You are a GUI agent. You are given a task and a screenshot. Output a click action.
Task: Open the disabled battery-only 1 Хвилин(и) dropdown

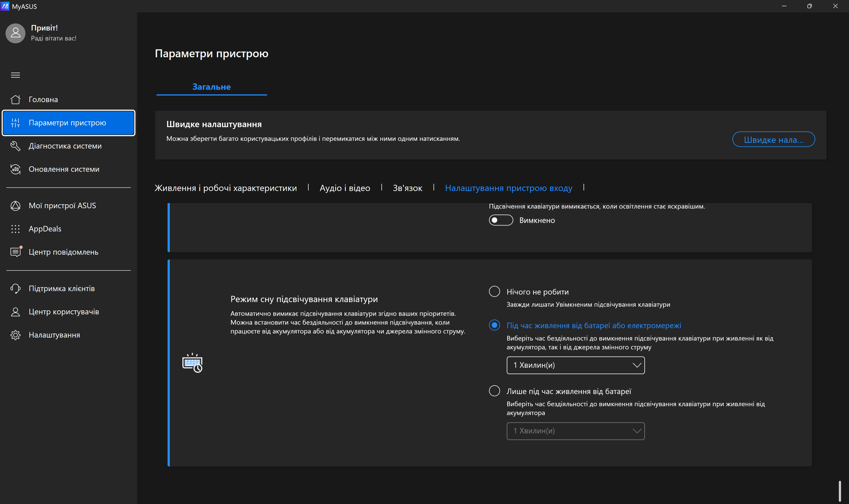click(575, 431)
